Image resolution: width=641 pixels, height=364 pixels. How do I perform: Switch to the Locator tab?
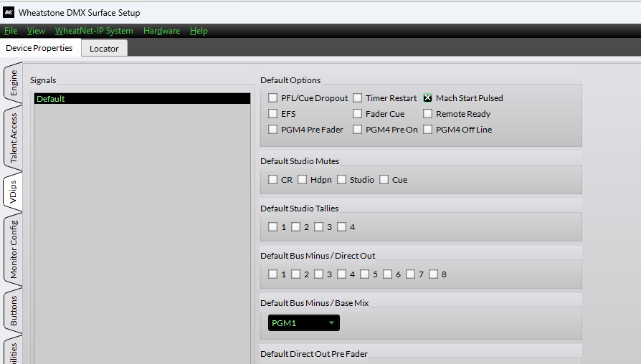104,48
